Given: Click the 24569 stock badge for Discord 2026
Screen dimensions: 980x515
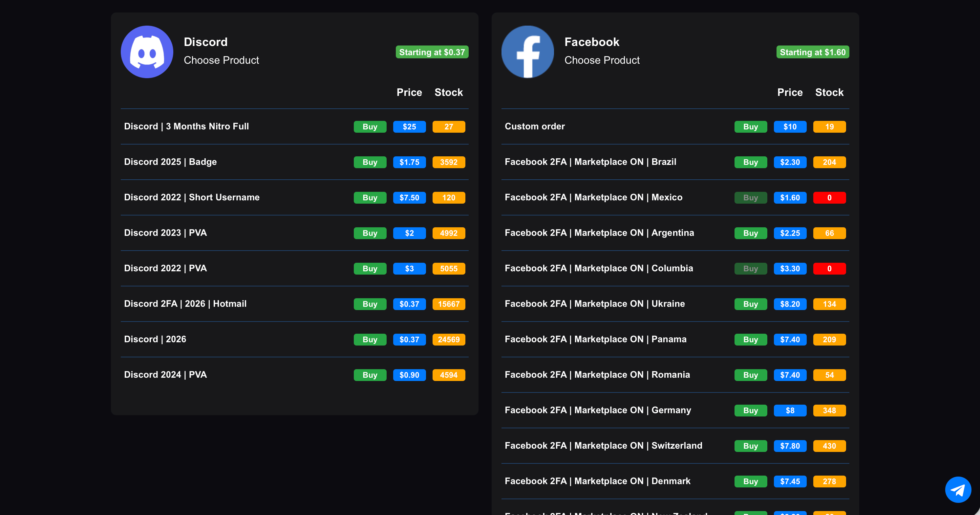Looking at the screenshot, I should 449,340.
